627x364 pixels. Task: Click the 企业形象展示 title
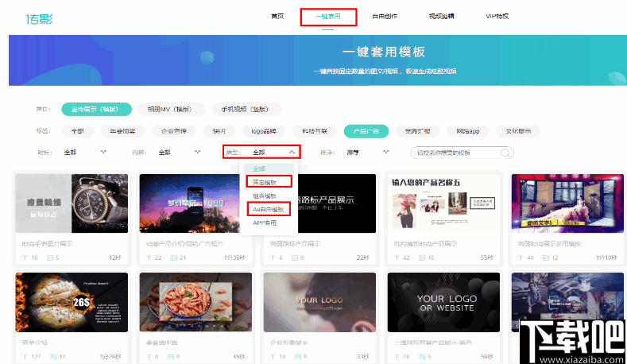(289, 343)
